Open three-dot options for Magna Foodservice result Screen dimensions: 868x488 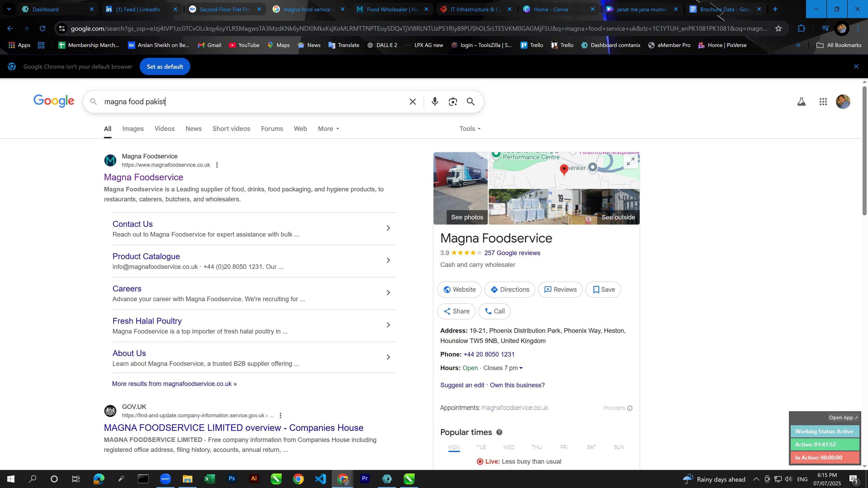(x=217, y=165)
